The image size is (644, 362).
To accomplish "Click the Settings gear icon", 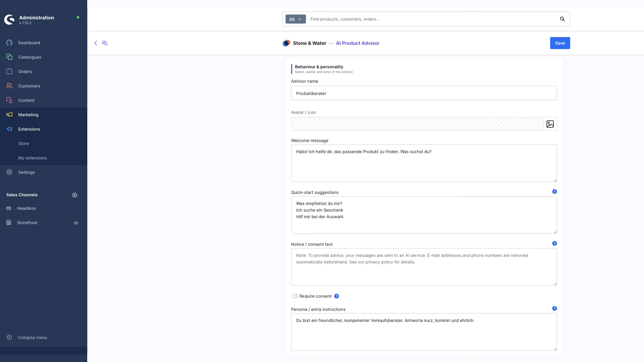I will pyautogui.click(x=9, y=172).
